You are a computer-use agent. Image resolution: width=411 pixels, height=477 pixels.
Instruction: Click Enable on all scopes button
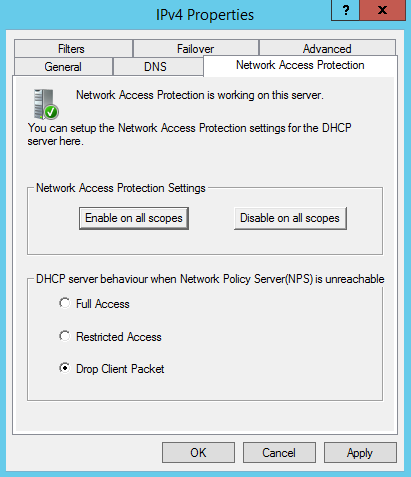point(134,218)
